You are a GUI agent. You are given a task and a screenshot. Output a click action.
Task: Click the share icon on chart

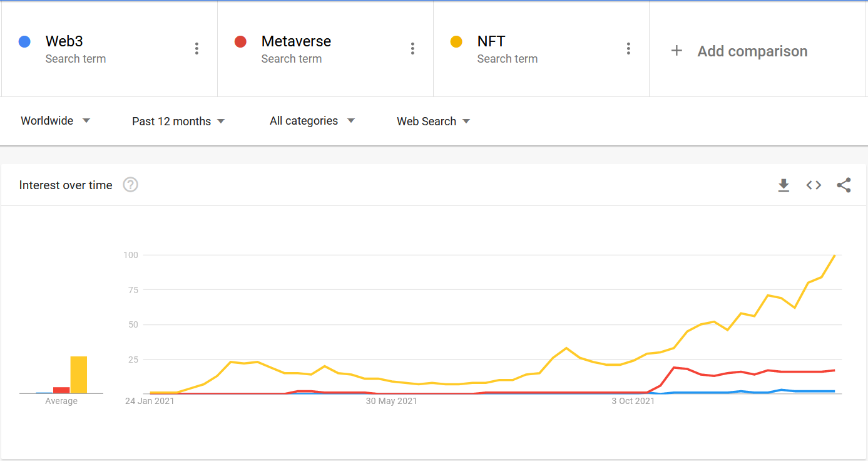[x=844, y=185]
